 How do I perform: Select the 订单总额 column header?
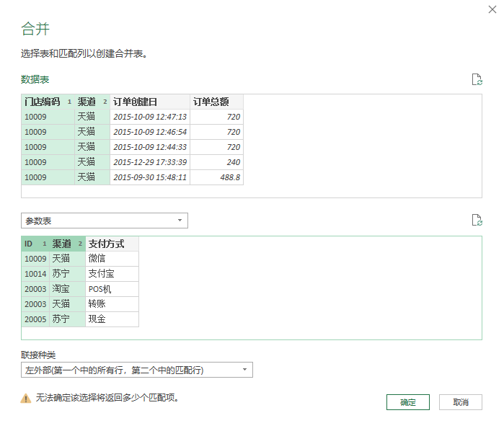tap(211, 102)
